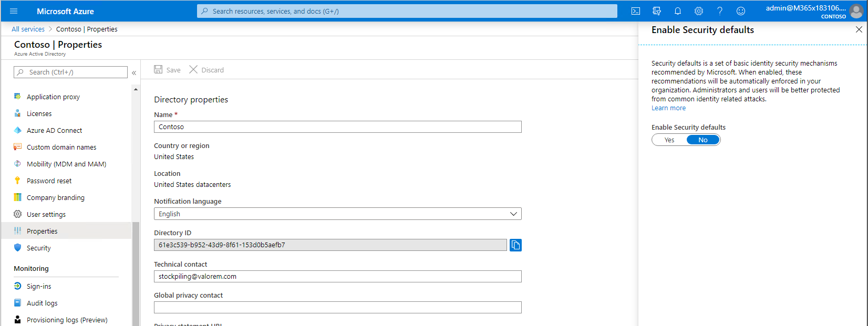Screen dimensions: 868x326
Task: Click the Directory + subscription filter icon
Action: tap(656, 11)
